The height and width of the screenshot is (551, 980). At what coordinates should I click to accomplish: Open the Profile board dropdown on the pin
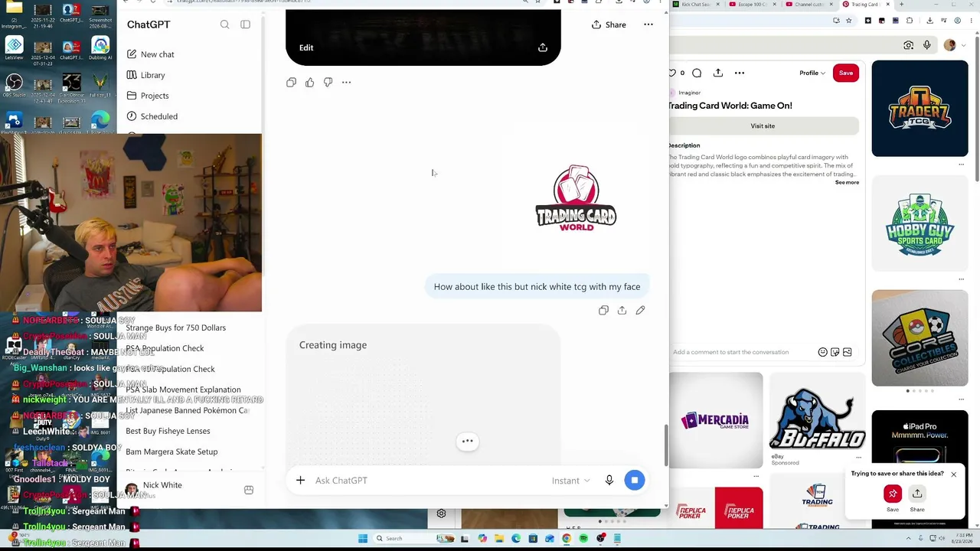pos(812,73)
